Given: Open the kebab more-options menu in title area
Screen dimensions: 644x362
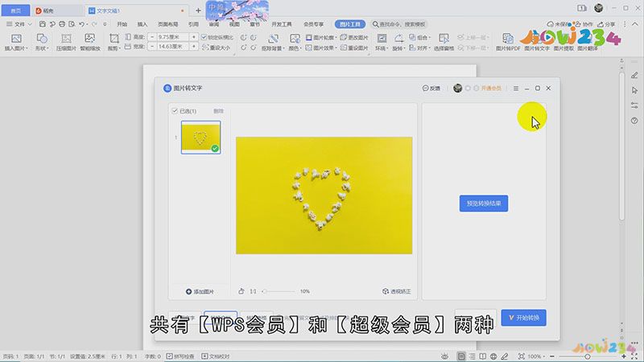Looking at the screenshot, I should [625, 24].
